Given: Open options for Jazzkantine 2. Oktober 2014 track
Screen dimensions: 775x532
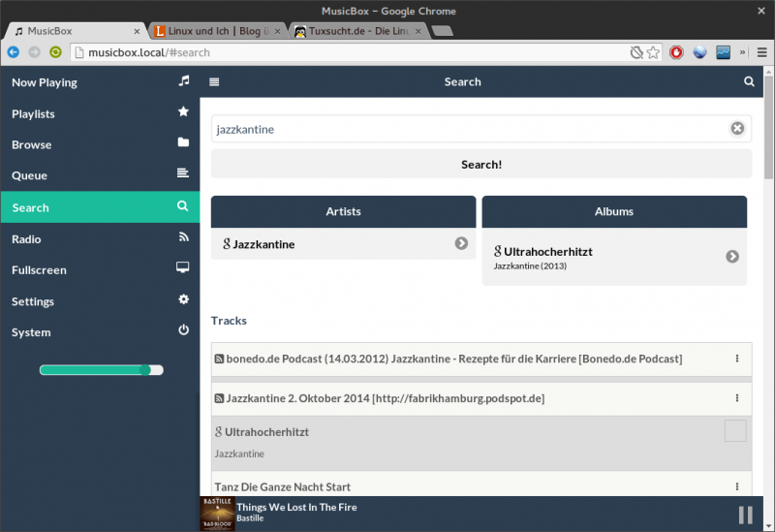Looking at the screenshot, I should coord(736,398).
